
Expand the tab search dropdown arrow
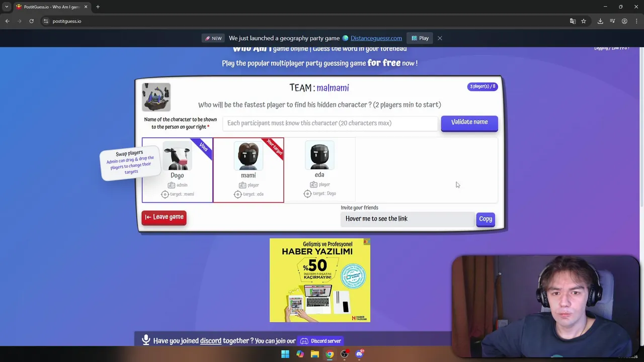(7, 7)
